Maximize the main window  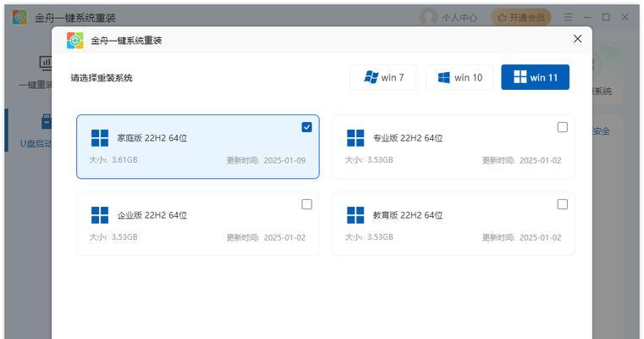coord(606,17)
